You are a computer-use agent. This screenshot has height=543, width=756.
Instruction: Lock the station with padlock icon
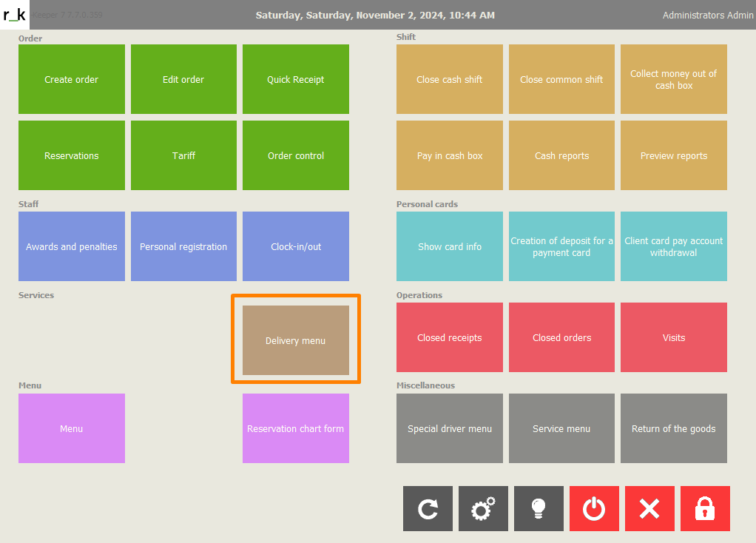click(705, 508)
